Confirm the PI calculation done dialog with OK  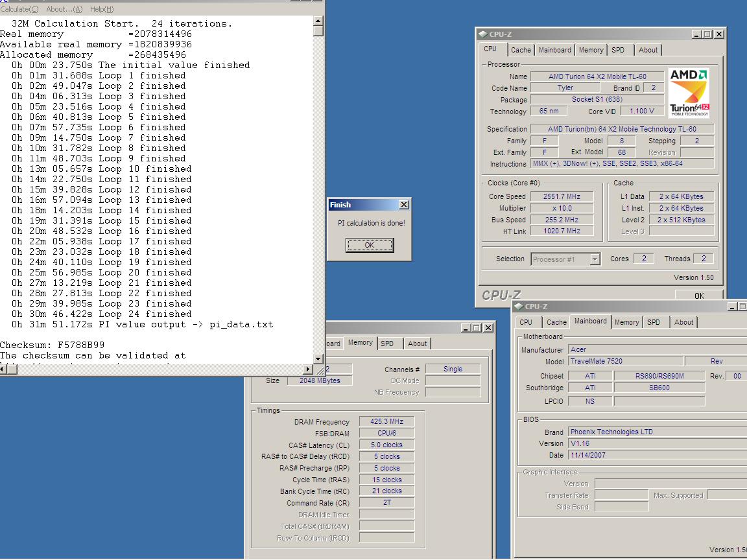click(369, 245)
